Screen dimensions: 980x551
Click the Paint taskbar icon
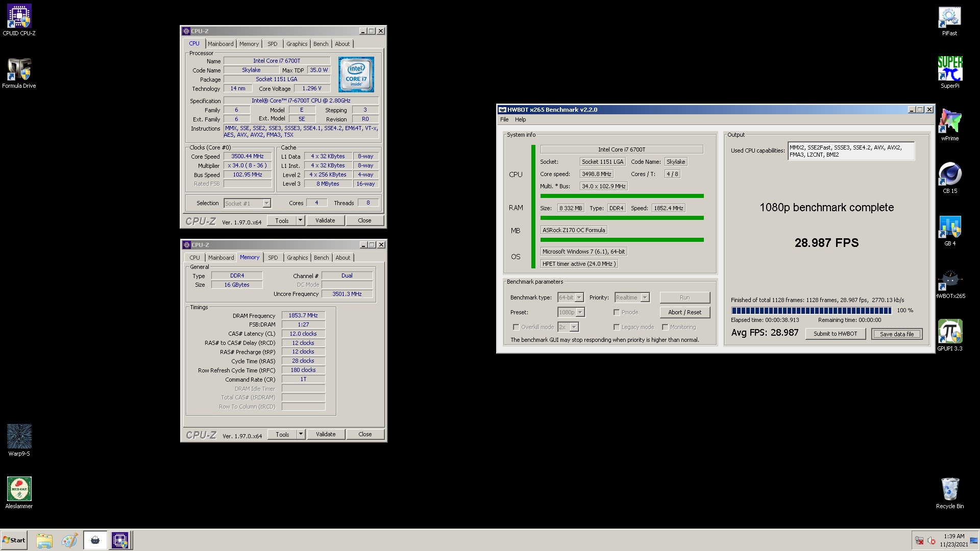[69, 540]
